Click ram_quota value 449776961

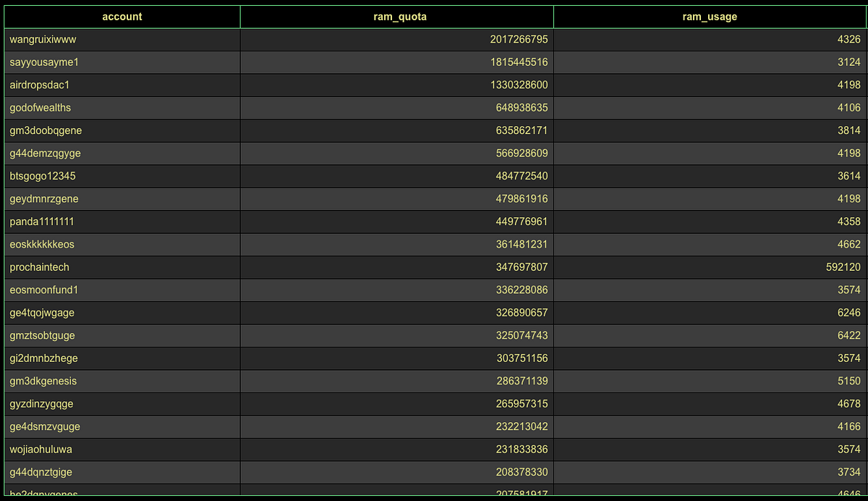(x=522, y=222)
